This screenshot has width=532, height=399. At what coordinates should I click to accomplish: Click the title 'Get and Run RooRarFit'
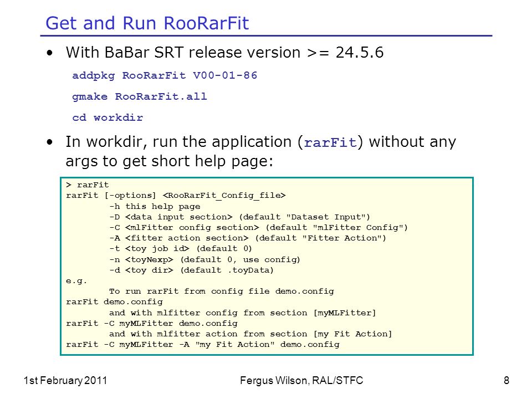tap(147, 23)
